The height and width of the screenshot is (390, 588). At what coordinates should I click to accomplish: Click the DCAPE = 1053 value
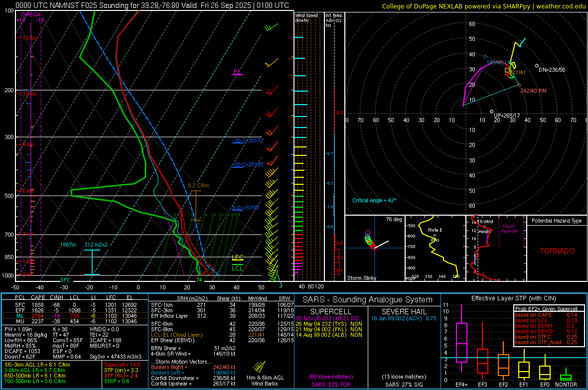click(22, 351)
